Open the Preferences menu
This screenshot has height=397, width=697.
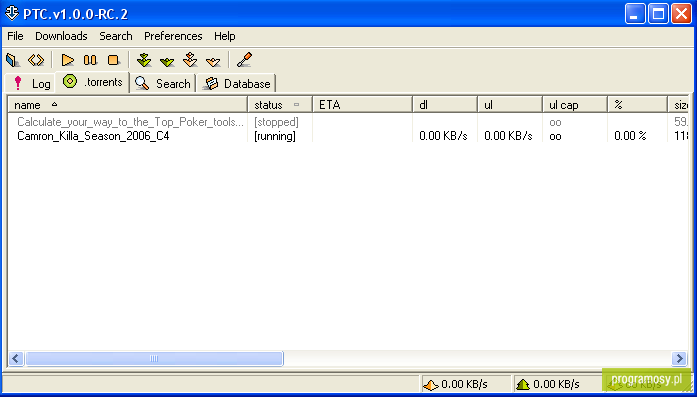pyautogui.click(x=173, y=36)
